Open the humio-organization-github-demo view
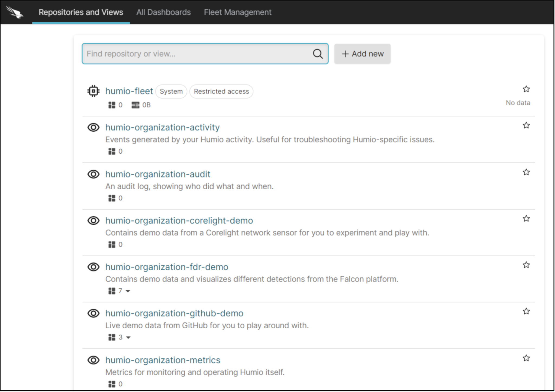Viewport: 555px width, 392px height. [174, 313]
